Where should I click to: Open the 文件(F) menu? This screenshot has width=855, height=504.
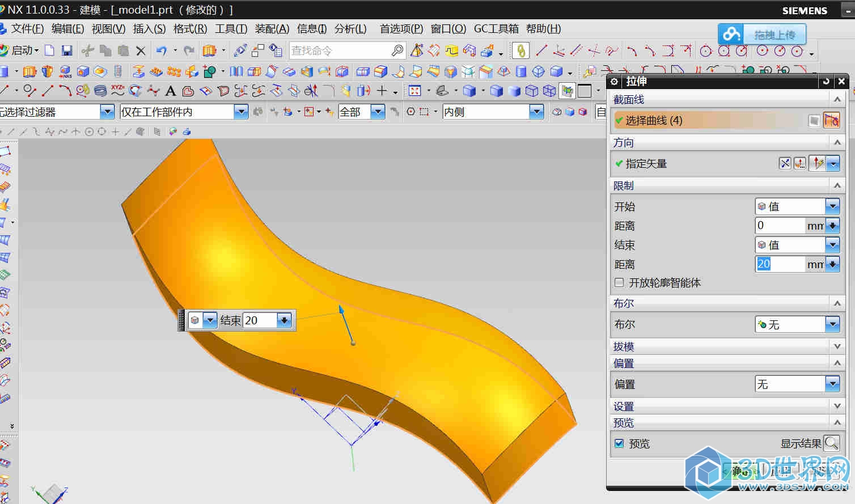click(x=27, y=28)
